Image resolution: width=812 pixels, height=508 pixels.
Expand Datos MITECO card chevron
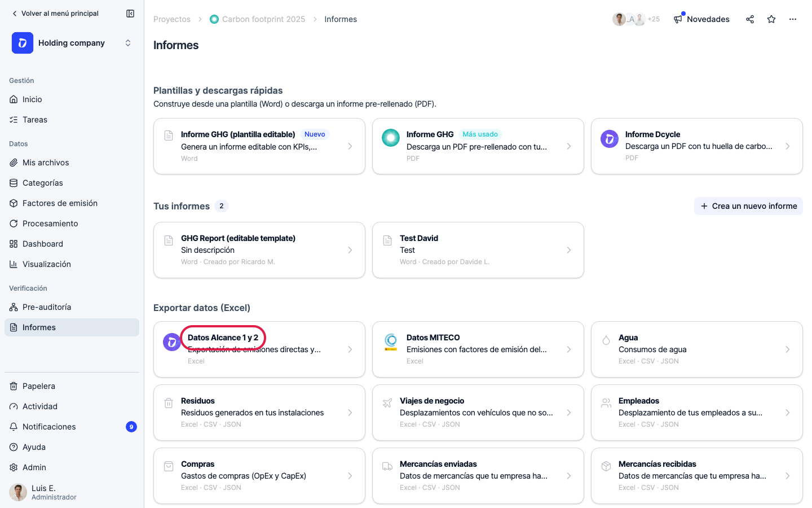pos(569,349)
